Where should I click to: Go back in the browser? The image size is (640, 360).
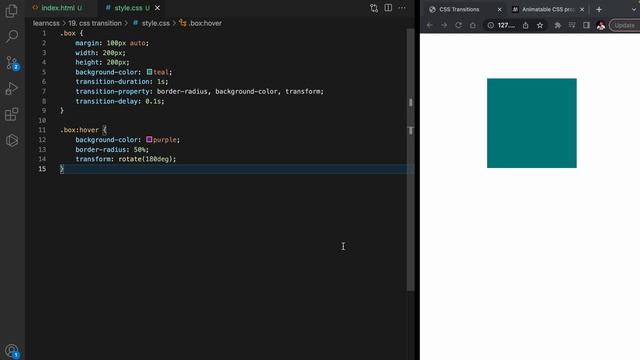(429, 25)
